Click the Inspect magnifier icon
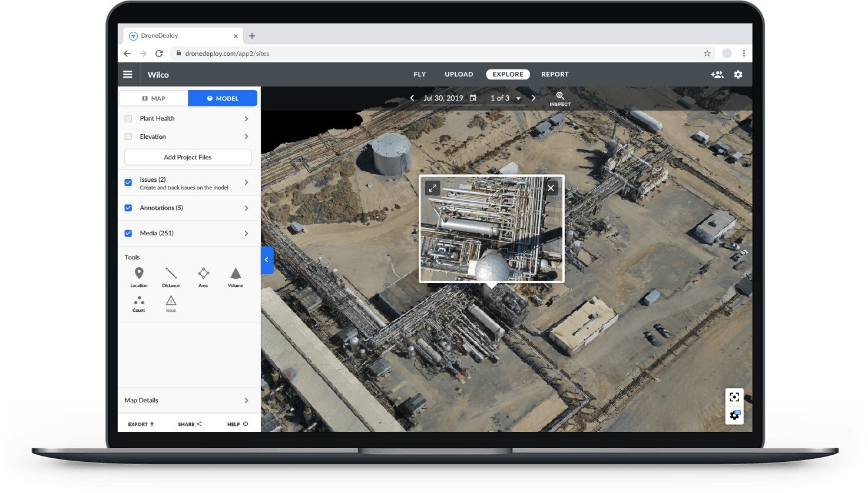 (560, 96)
